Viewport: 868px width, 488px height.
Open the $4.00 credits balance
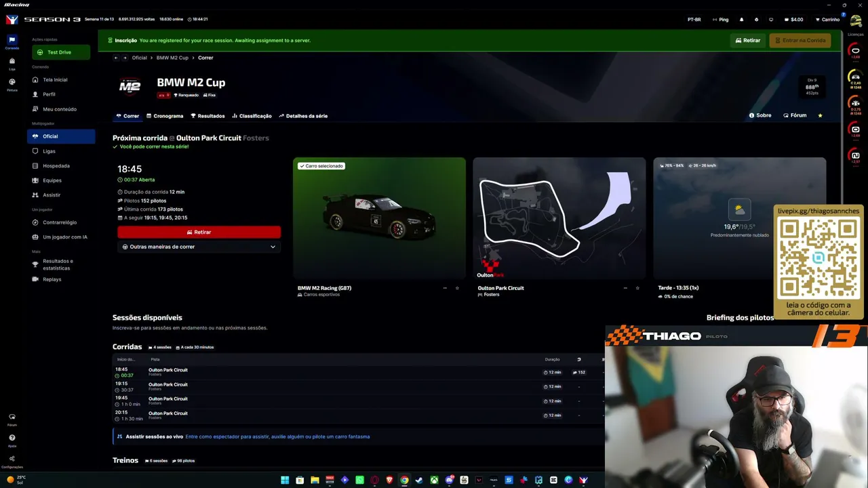tap(793, 20)
